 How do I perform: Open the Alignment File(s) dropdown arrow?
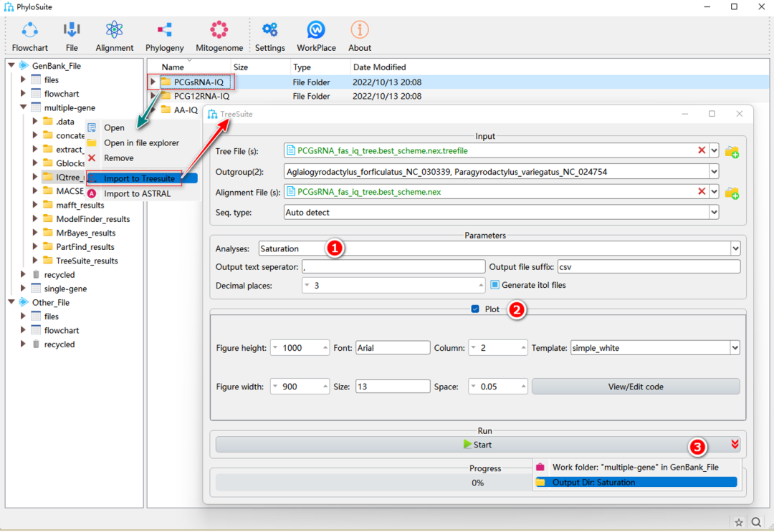pos(715,192)
